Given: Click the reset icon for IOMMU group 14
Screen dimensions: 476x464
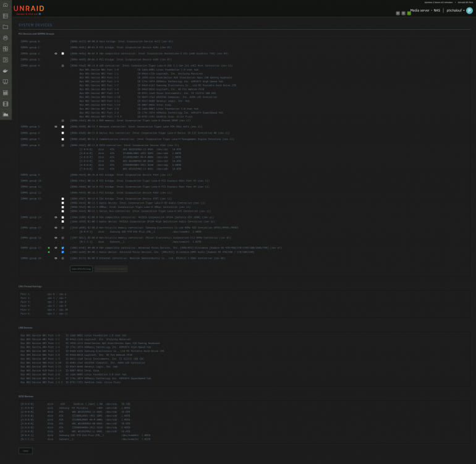Looking at the screenshot, I should [56, 218].
